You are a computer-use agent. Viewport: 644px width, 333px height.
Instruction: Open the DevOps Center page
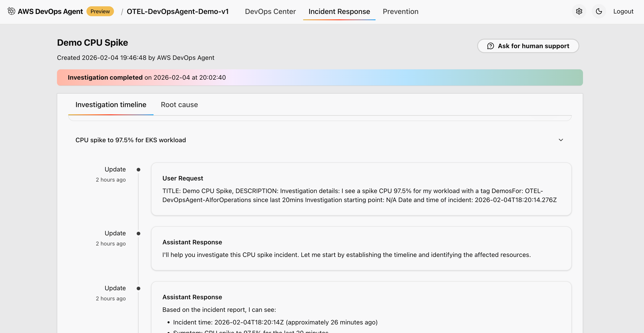click(270, 11)
